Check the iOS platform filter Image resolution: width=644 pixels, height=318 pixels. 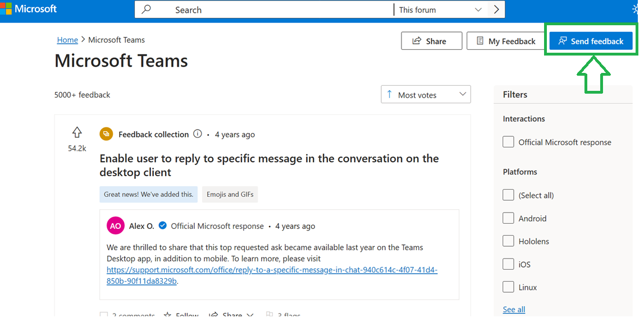tap(508, 264)
